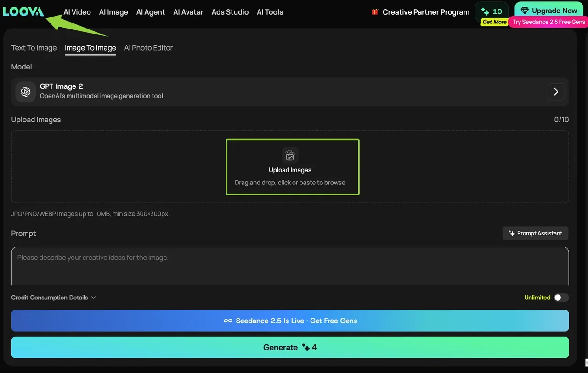Click into the prompt description text box
Screen dimensions: 588x373
pyautogui.click(x=290, y=266)
